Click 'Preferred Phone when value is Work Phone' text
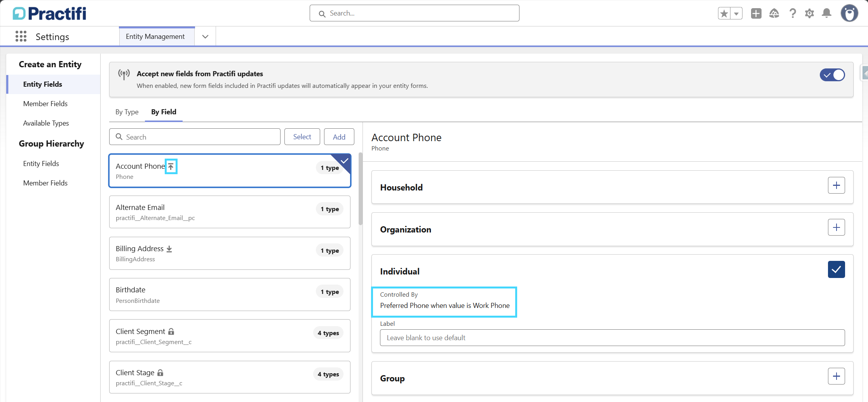The height and width of the screenshot is (402, 868). click(x=445, y=306)
